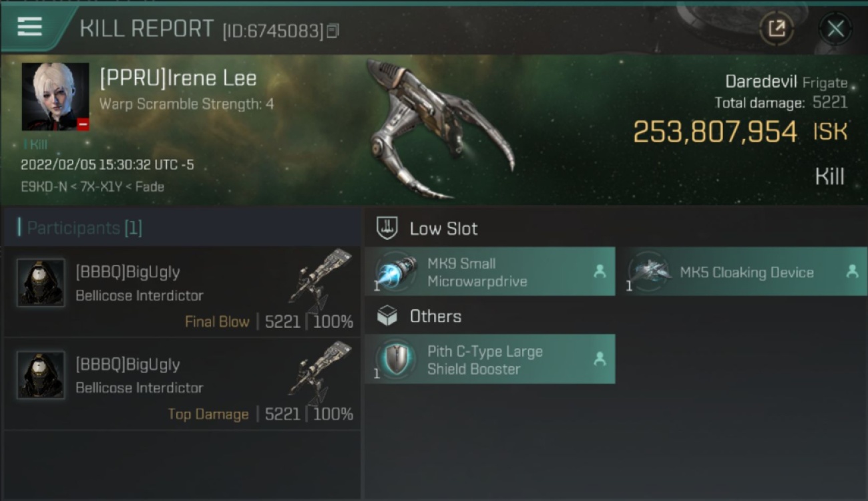Open Final Blow BigUgly participant entry
The width and height of the screenshot is (868, 501).
click(182, 291)
